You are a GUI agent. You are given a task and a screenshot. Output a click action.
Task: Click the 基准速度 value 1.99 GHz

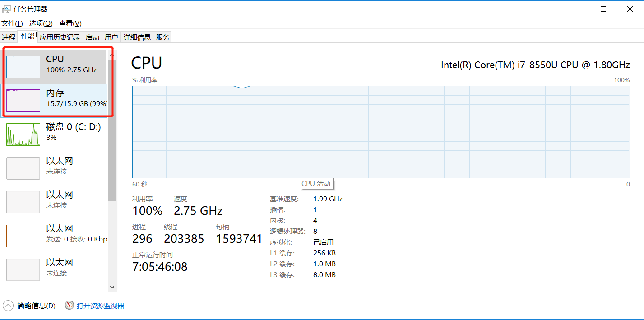click(x=328, y=199)
